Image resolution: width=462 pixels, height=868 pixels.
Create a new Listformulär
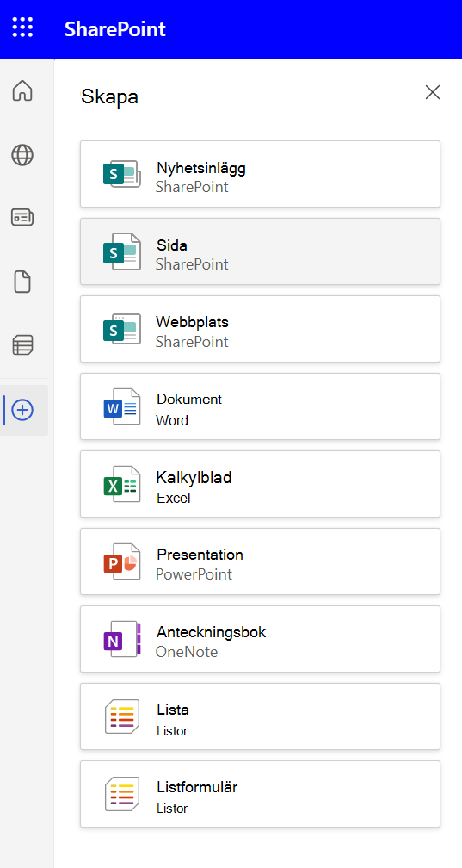[x=260, y=794]
